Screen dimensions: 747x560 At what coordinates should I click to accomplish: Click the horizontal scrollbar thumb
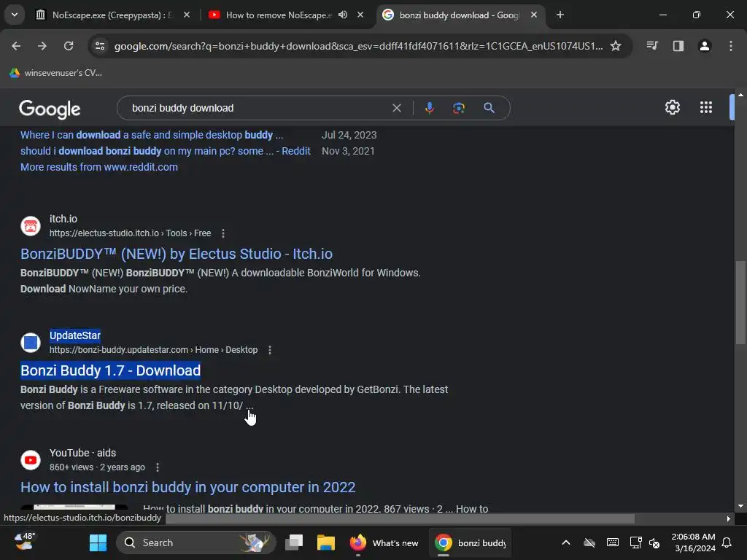400,518
